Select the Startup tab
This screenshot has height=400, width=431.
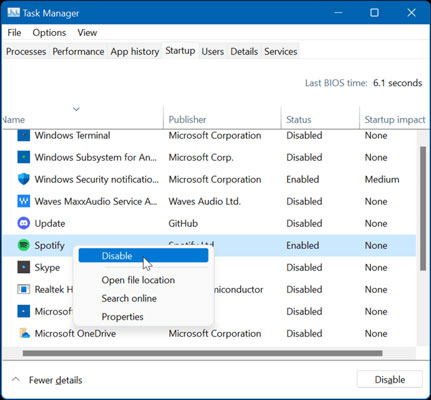point(180,51)
